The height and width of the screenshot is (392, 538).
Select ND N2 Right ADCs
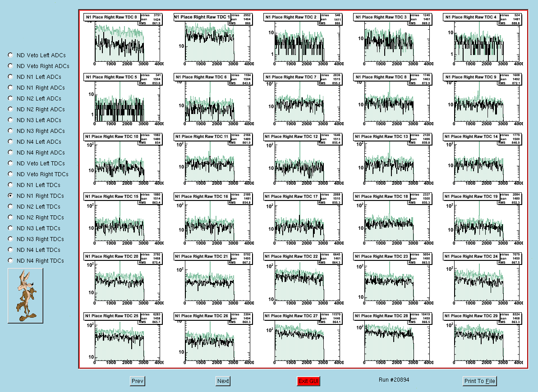pos(11,109)
